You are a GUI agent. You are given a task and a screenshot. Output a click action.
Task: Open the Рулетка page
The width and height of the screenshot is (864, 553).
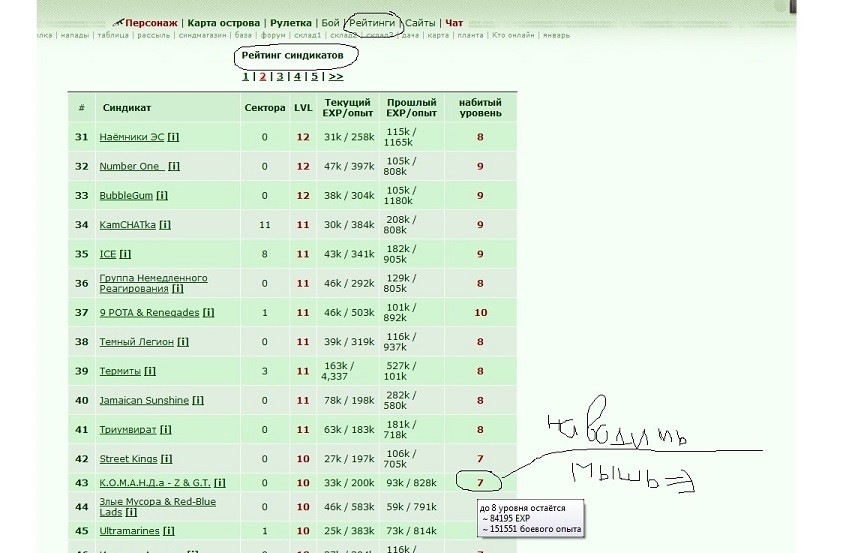(x=290, y=23)
